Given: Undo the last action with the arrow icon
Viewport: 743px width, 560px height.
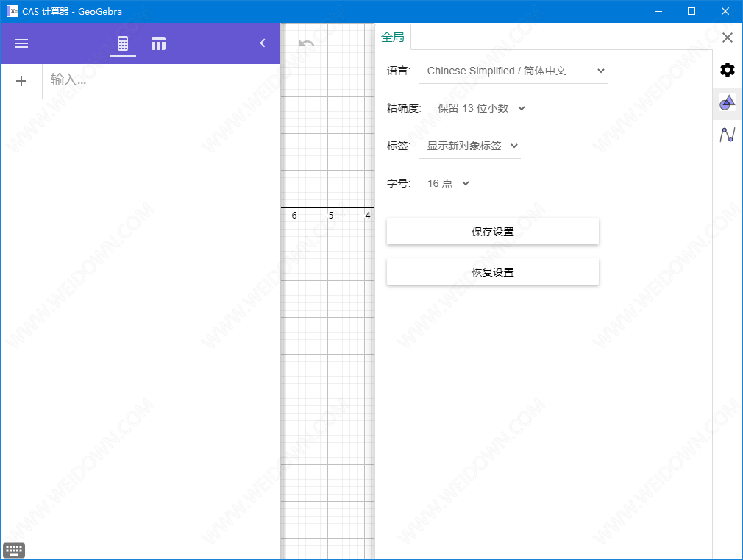Looking at the screenshot, I should coord(307,44).
